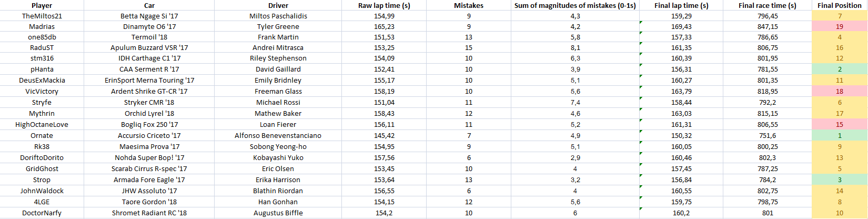Click the sum of magnitudes value 8,1
Screen dimensions: 868x219
click(x=575, y=47)
